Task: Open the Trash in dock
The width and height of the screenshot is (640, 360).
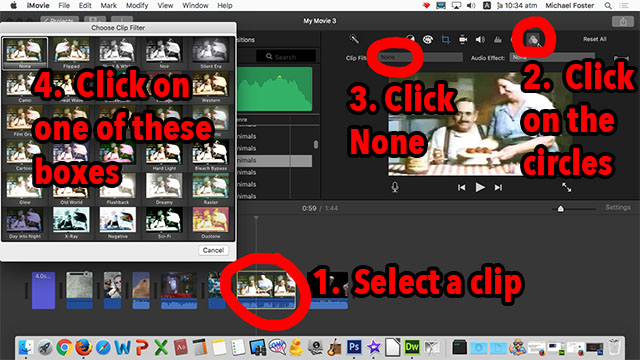Action: 614,347
